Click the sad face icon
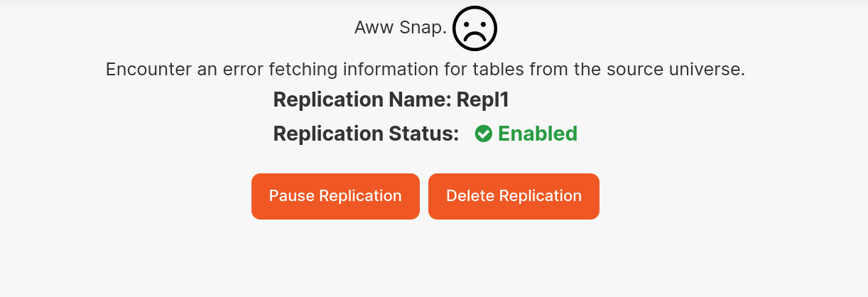The width and height of the screenshot is (868, 297). point(474,29)
